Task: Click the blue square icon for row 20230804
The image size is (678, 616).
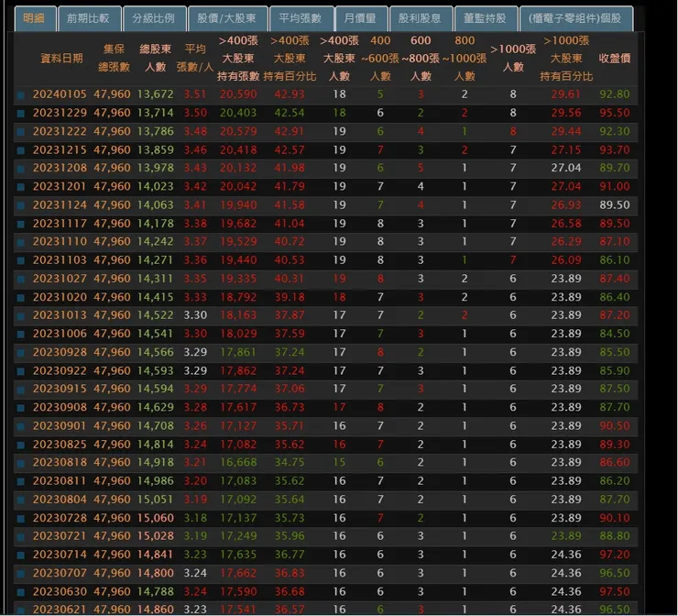Action: [20, 500]
